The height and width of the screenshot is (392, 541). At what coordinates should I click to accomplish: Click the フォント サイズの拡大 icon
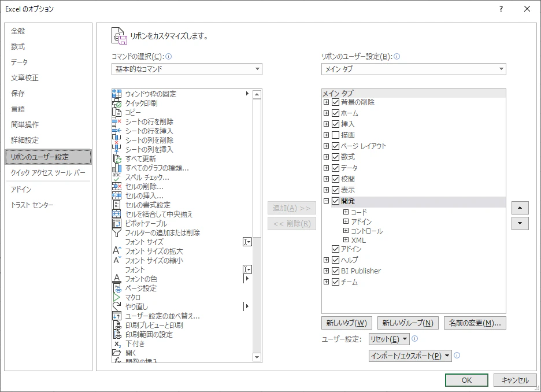pos(117,251)
